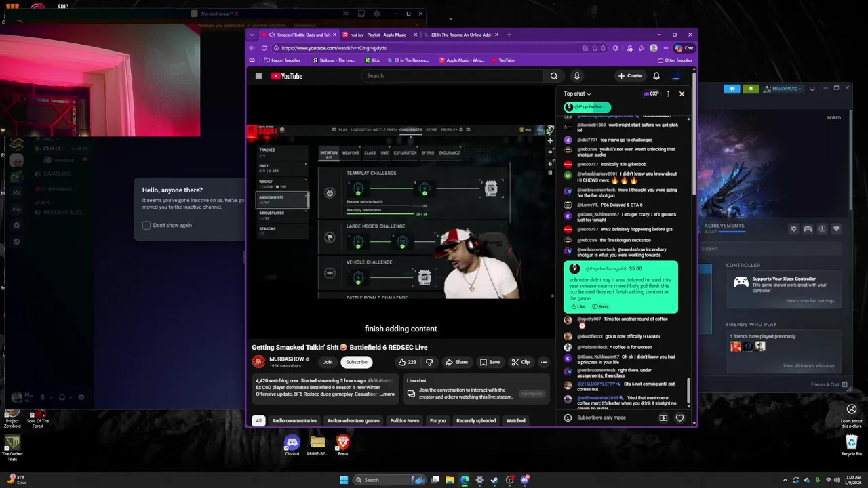Screen dimensions: 868x488
Task: Like the stream with the thumbs-up button
Action: pos(408,362)
